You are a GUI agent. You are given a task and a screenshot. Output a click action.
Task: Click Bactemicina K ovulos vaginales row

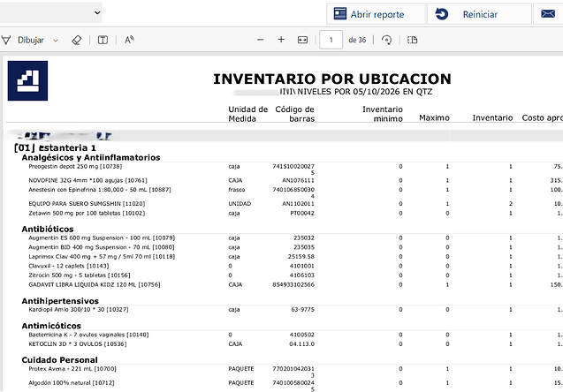pyautogui.click(x=88, y=335)
